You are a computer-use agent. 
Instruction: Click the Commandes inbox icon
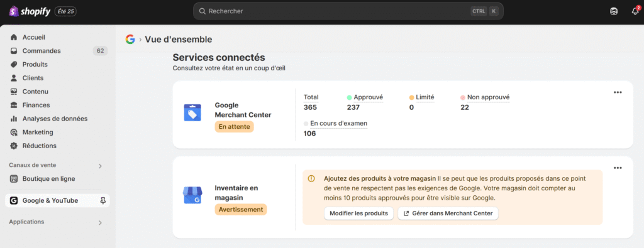point(14,51)
